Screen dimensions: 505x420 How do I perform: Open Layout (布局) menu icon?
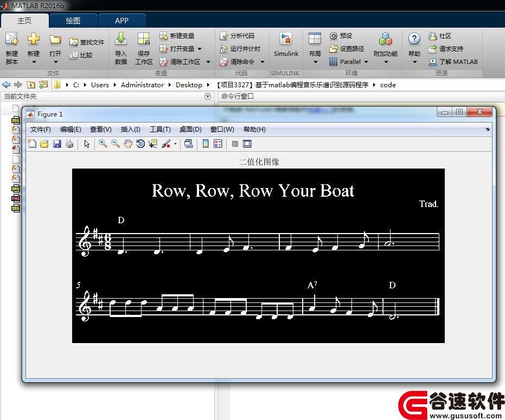315,38
